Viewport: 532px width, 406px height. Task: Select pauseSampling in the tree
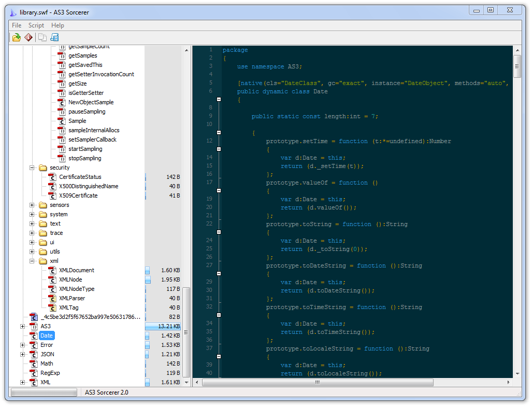pyautogui.click(x=87, y=112)
